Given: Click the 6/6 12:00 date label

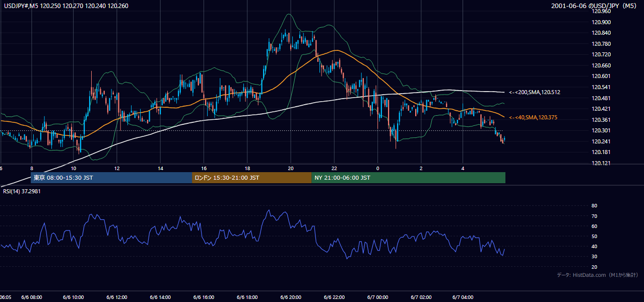Looking at the screenshot, I should click(117, 297).
